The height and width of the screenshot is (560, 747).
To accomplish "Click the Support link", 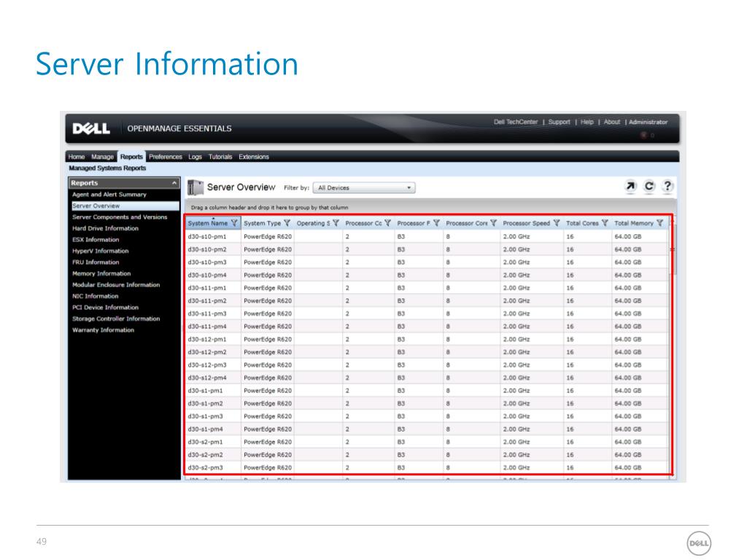I will click(559, 122).
